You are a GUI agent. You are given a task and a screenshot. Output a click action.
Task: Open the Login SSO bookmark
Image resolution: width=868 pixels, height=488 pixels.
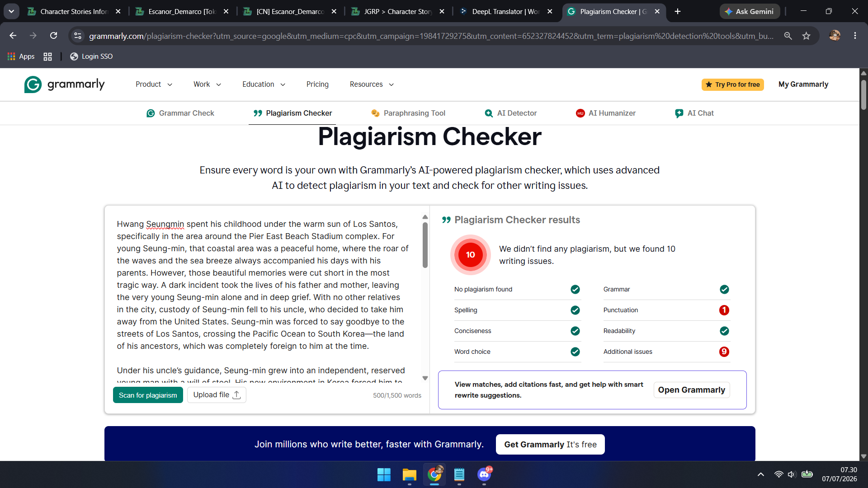click(x=91, y=56)
